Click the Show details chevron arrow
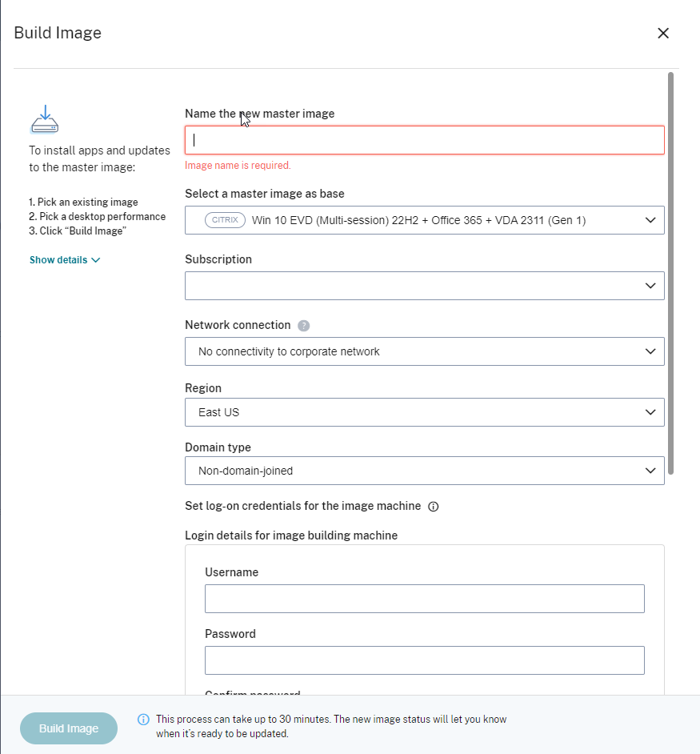 [96, 260]
